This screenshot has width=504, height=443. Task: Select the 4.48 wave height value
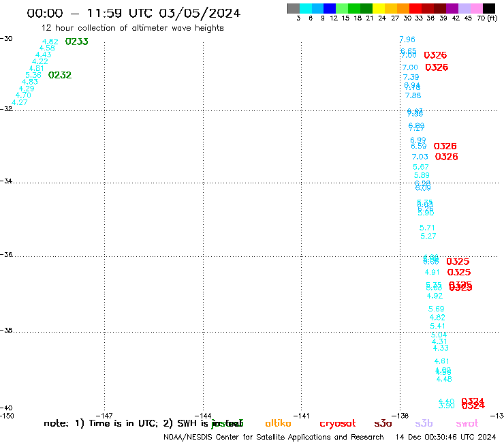pos(444,380)
